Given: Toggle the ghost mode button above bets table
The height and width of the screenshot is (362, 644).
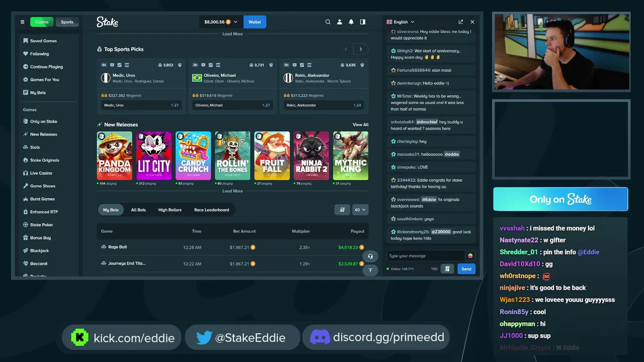Looking at the screenshot, I should click(x=342, y=210).
